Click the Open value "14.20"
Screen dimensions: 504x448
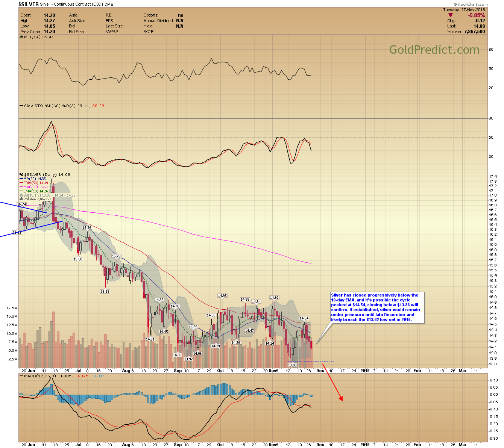(x=49, y=15)
